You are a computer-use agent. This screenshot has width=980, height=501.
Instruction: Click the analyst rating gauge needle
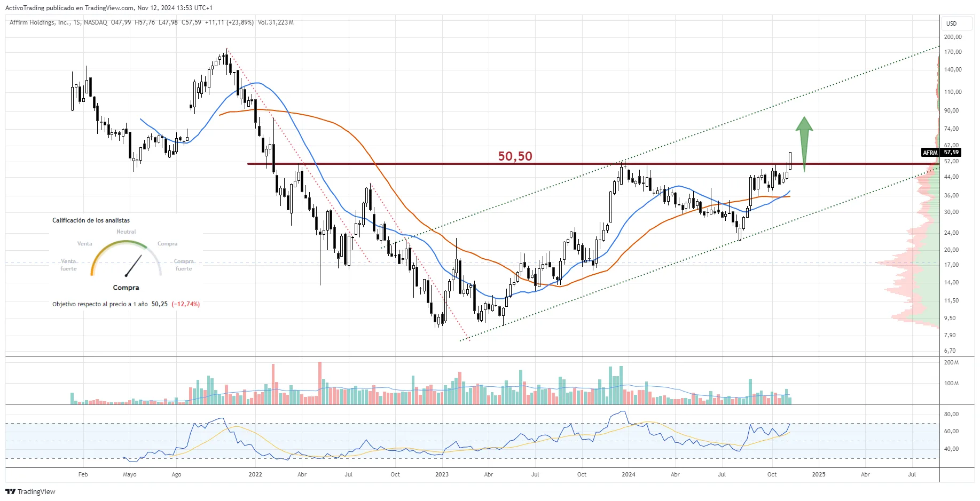(x=134, y=265)
